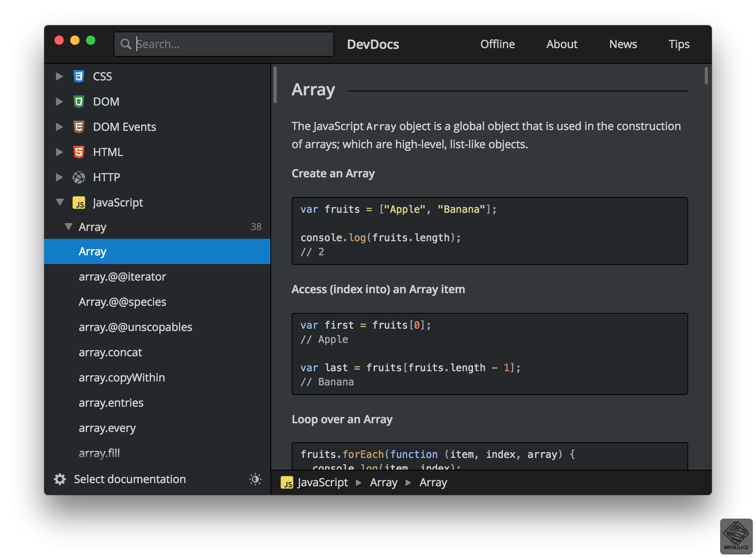Click the settings gear icon
Viewport: 756px width, 558px height.
coord(60,479)
